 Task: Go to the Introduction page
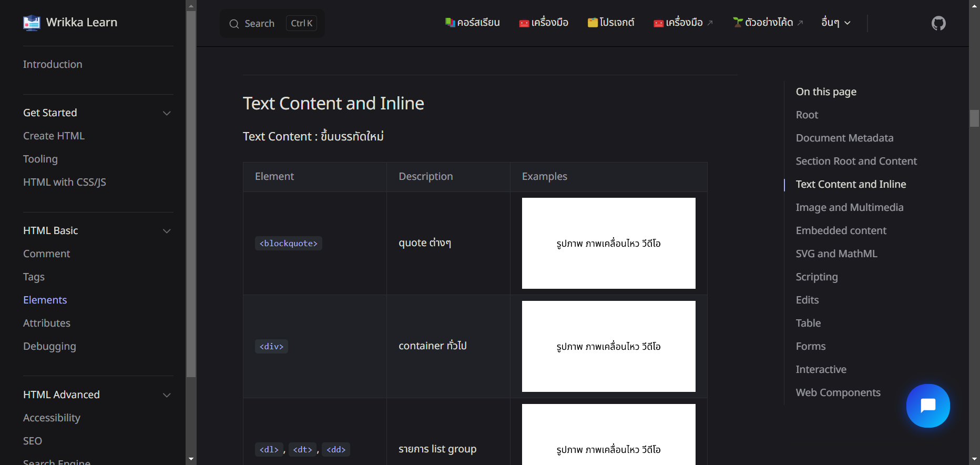53,64
